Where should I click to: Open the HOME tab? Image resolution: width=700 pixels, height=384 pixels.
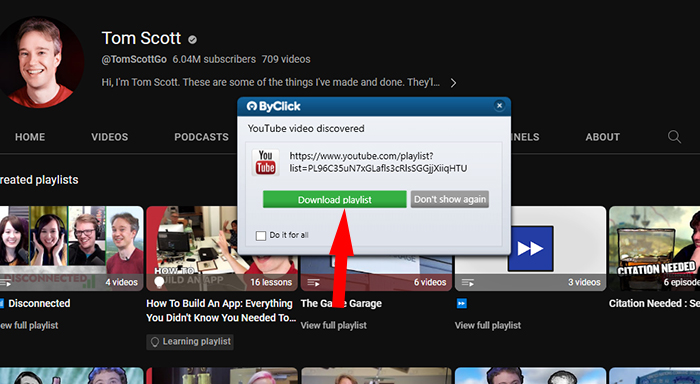point(30,137)
